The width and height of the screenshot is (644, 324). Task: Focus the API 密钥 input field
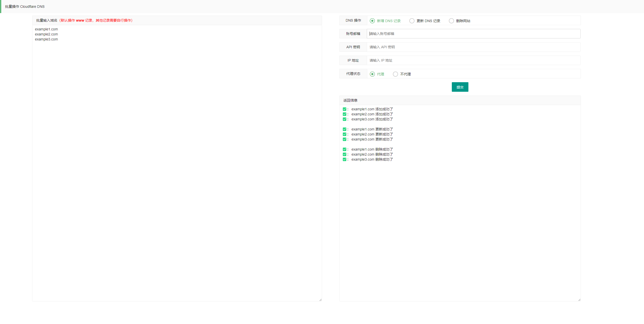[473, 47]
